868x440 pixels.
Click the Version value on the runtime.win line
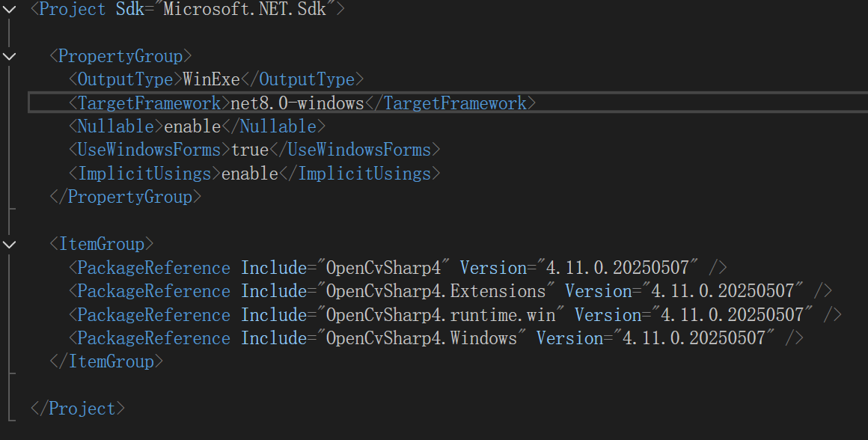click(733, 315)
